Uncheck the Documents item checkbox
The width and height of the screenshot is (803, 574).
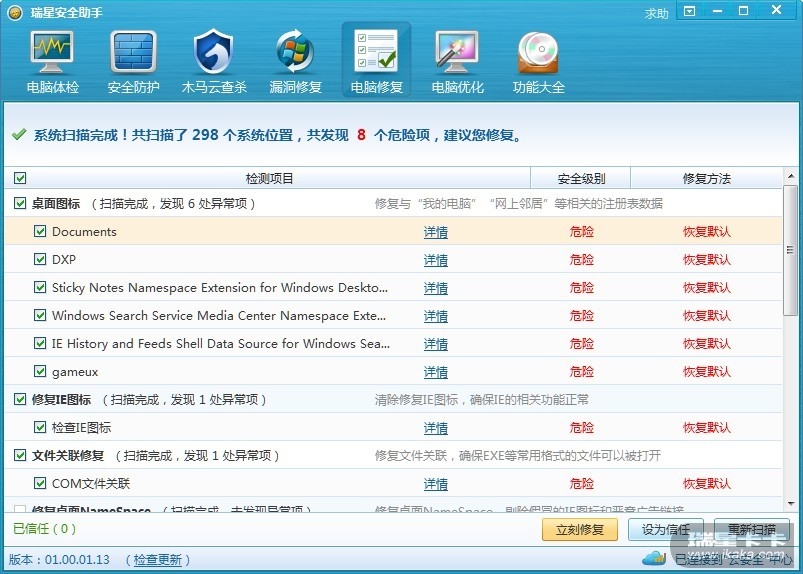[40, 231]
